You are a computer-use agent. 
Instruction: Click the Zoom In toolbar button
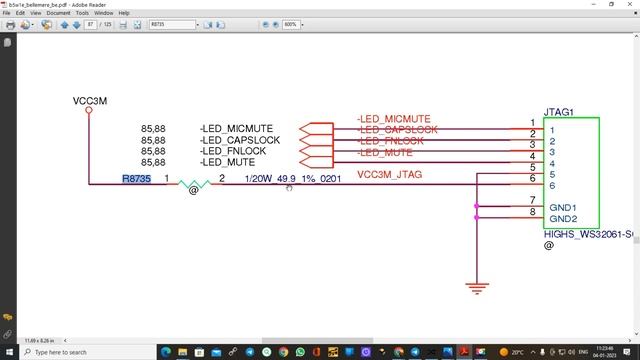(276, 25)
